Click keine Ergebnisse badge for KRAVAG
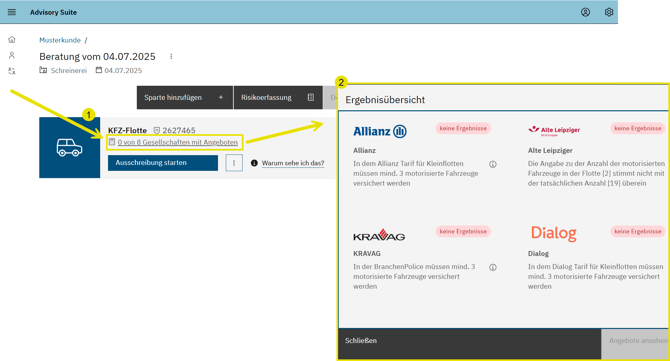 tap(463, 231)
